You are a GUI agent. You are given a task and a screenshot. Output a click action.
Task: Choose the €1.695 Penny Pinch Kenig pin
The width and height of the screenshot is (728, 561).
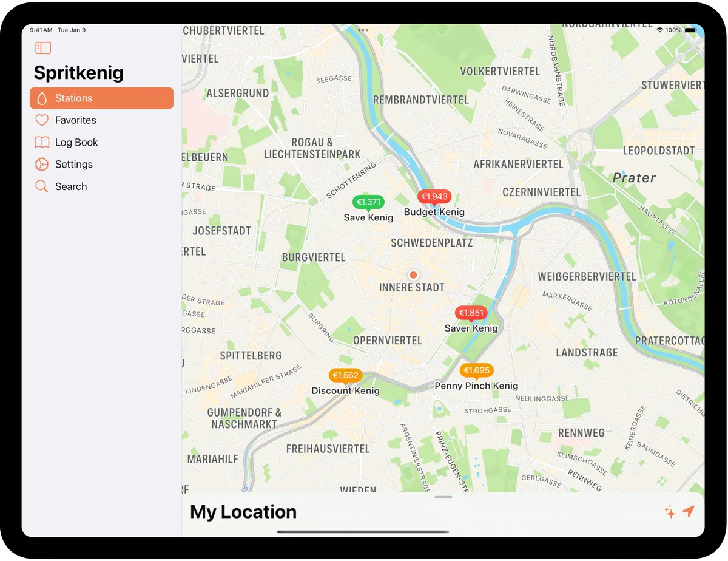pyautogui.click(x=476, y=370)
